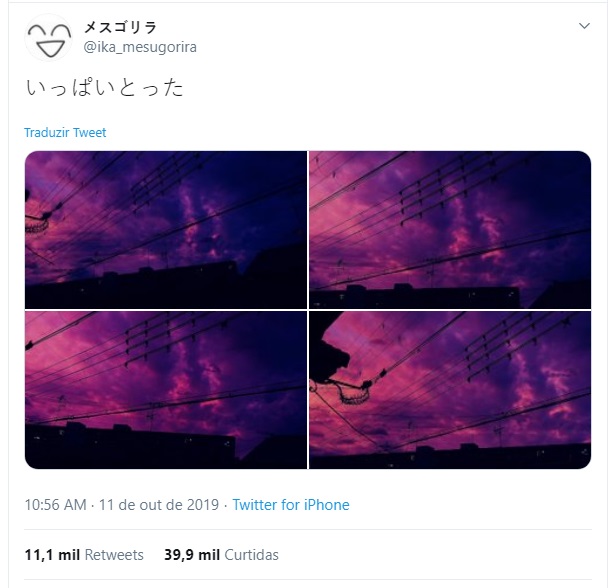This screenshot has height=588, width=616.
Task: Click the 39,9 mil likes count
Action: [x=192, y=555]
